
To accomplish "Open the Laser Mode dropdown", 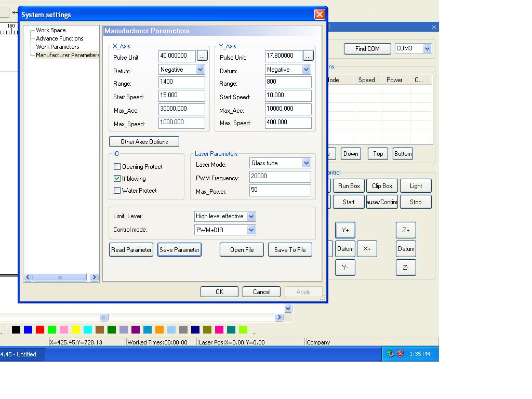I will click(306, 163).
